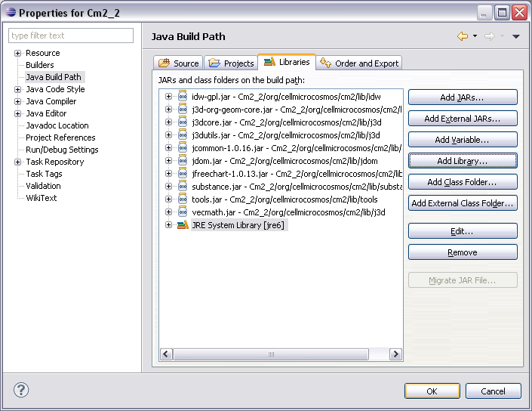Click the jcommon-1.0.16.jar jar icon
This screenshot has height=411, width=532.
tap(183, 148)
